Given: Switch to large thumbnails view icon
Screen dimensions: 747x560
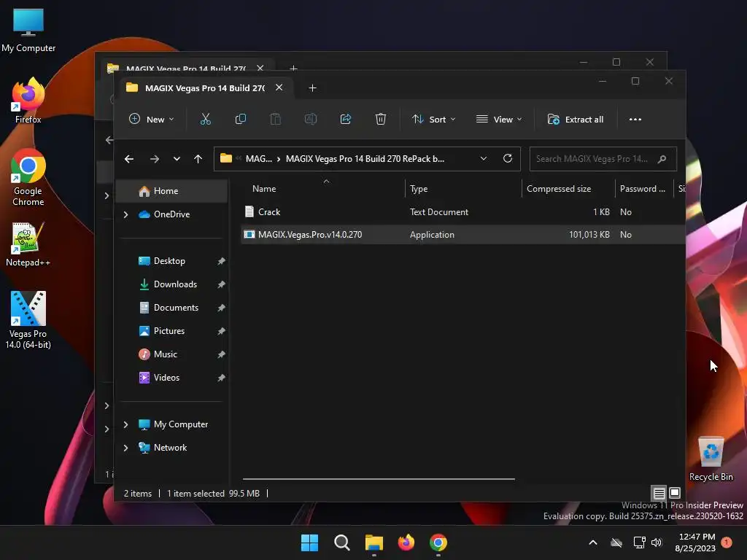Looking at the screenshot, I should [675, 493].
